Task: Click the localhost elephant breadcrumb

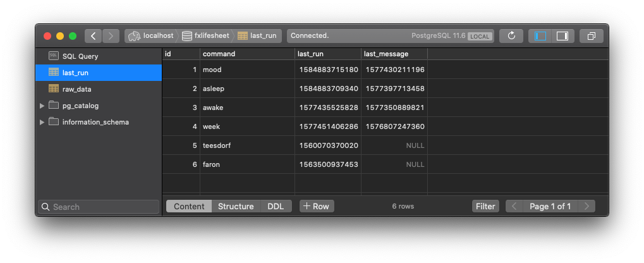Action: click(x=150, y=36)
